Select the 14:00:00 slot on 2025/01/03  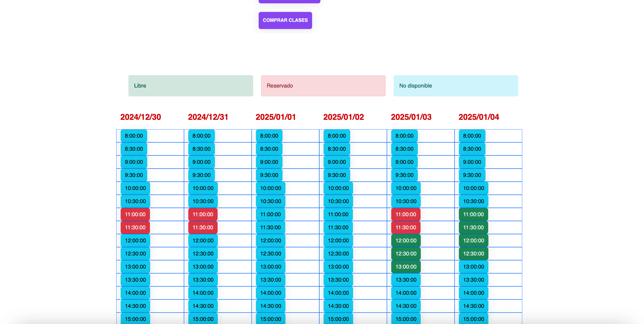tap(406, 293)
